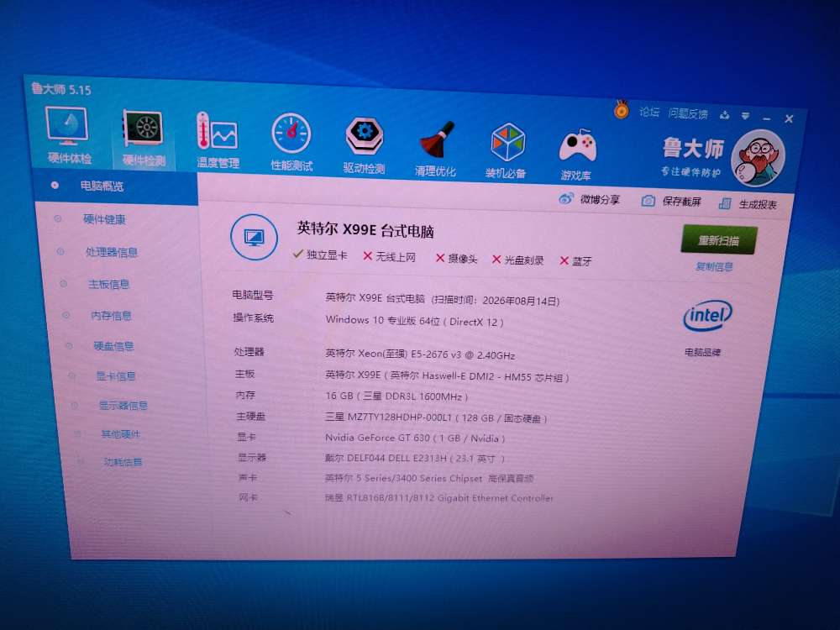The width and height of the screenshot is (840, 630).
Task: Select 显卡信息 in the sidebar
Action: [x=116, y=376]
